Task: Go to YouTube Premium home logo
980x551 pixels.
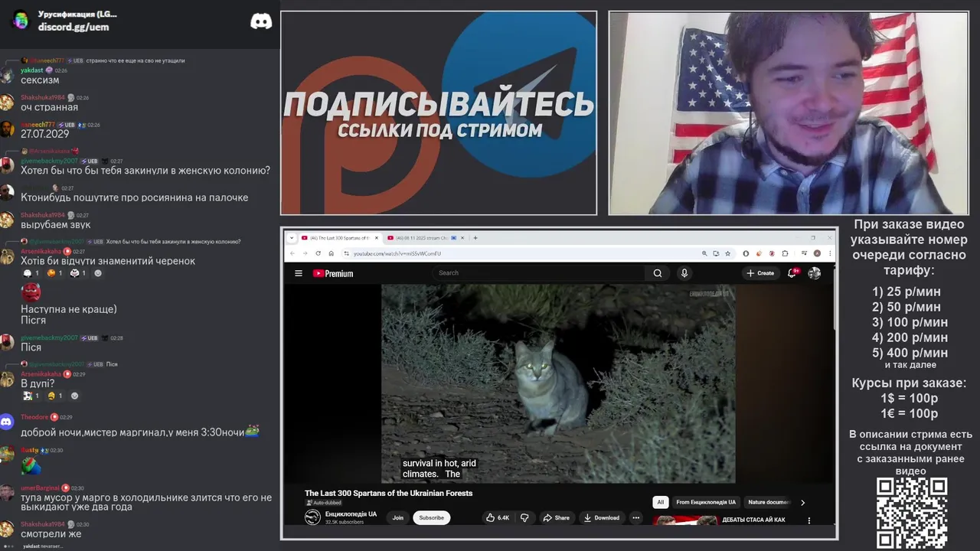Action: coord(333,273)
